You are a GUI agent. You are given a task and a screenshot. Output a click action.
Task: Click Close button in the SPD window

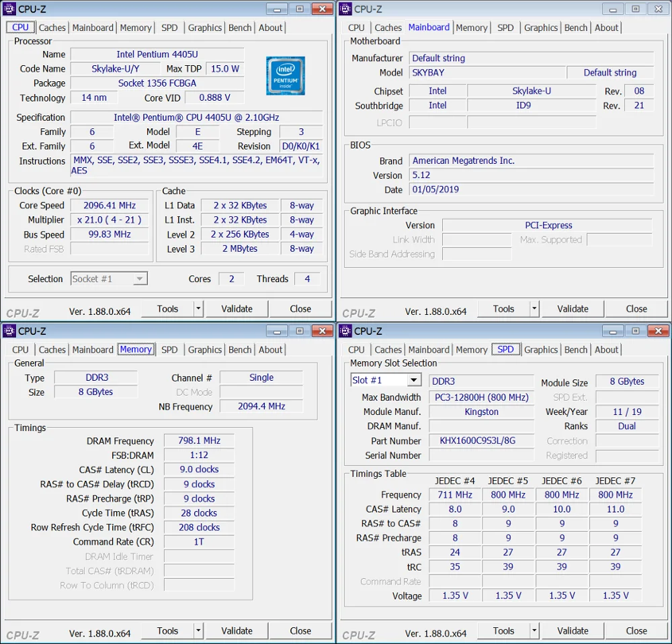tap(636, 631)
